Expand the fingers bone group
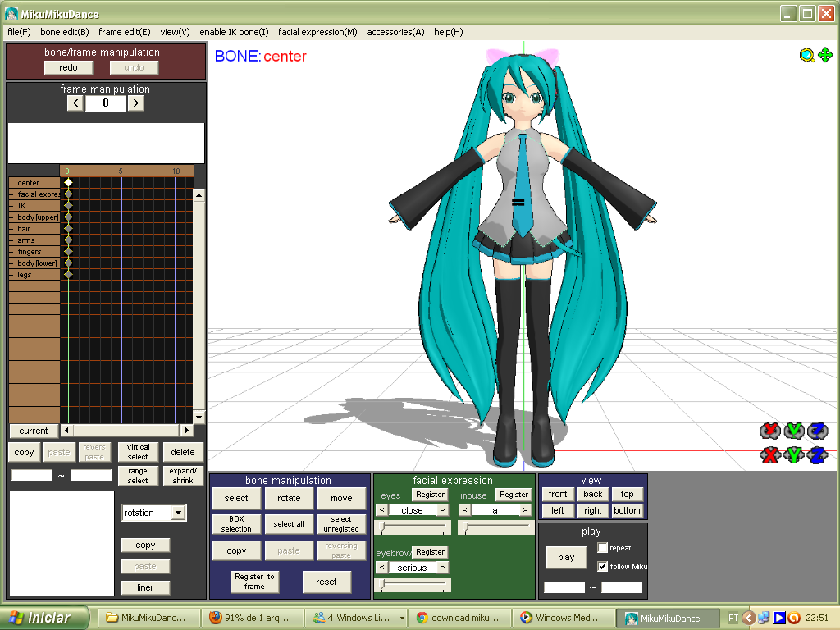 coord(11,252)
